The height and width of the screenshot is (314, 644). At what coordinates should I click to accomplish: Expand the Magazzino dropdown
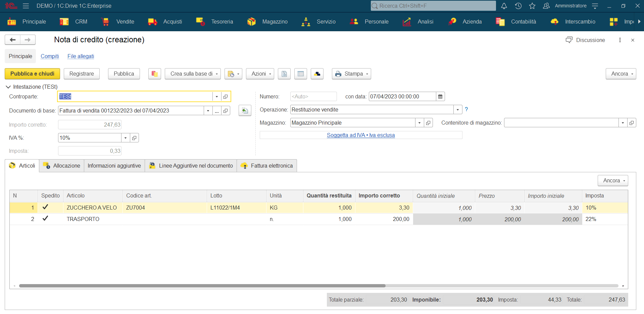419,123
